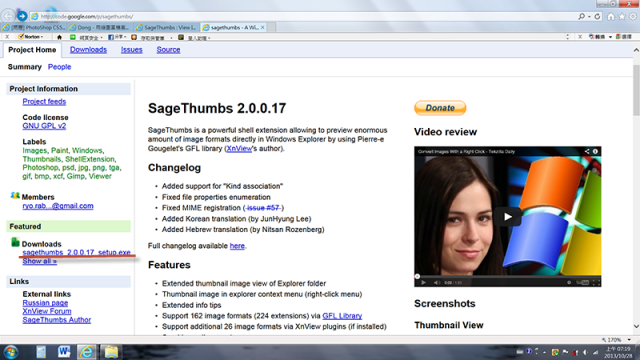640x360 pixels.
Task: Open the browser Home icon at top right
Action: click(x=611, y=17)
